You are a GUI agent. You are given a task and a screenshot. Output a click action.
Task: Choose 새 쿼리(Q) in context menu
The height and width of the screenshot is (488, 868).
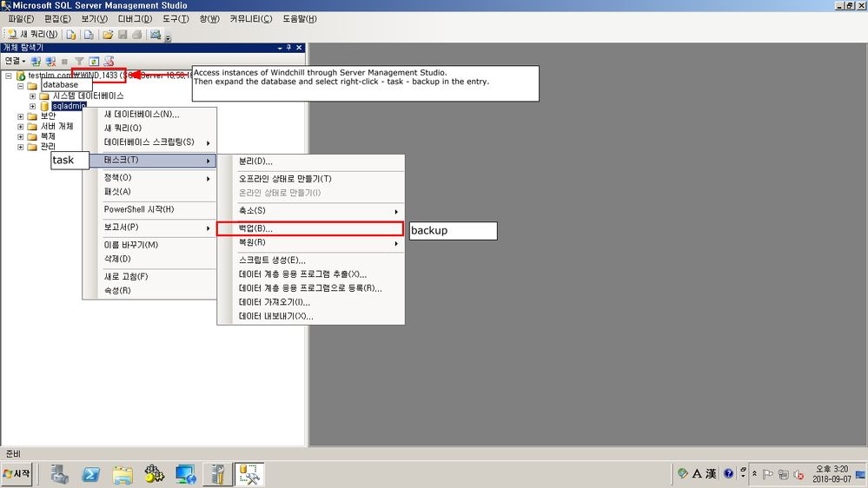(149, 128)
